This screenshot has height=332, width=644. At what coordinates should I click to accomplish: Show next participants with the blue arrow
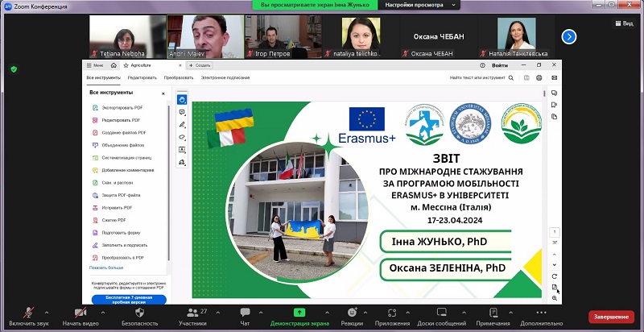pyautogui.click(x=568, y=36)
